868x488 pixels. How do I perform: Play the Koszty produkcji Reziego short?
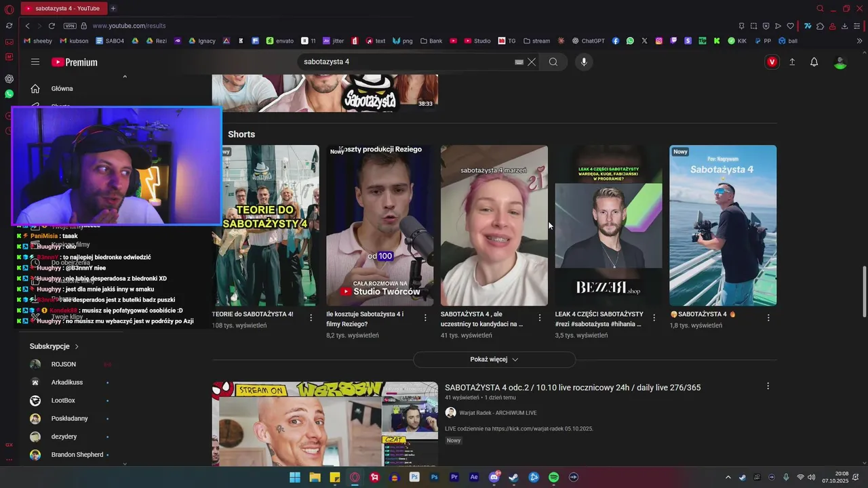(380, 225)
